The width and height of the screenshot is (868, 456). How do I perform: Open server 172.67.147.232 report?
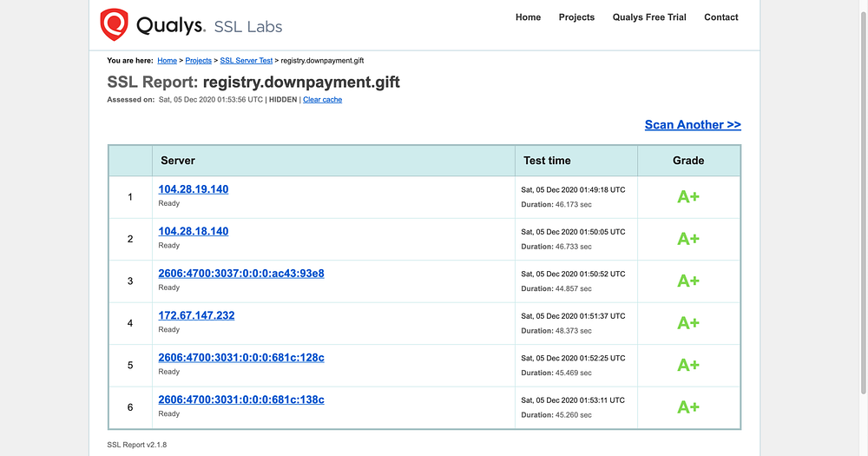(x=196, y=315)
